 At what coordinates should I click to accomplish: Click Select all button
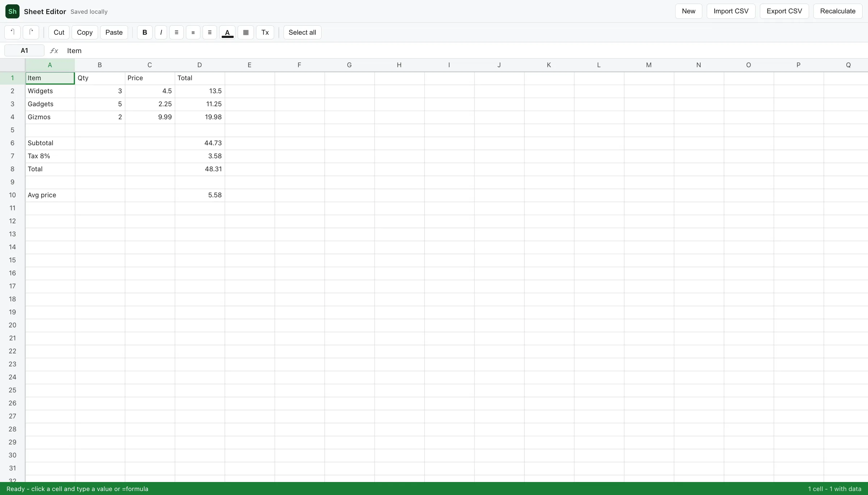click(302, 32)
